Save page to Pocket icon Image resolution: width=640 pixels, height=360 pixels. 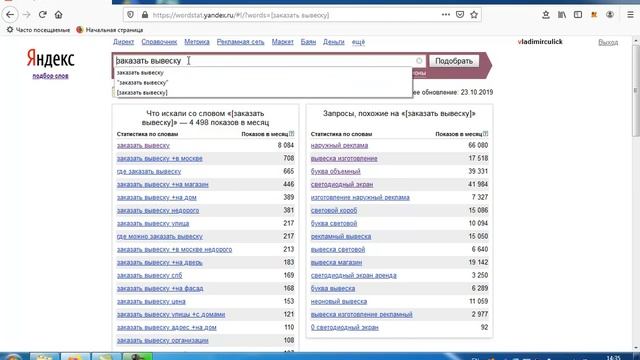460,15
